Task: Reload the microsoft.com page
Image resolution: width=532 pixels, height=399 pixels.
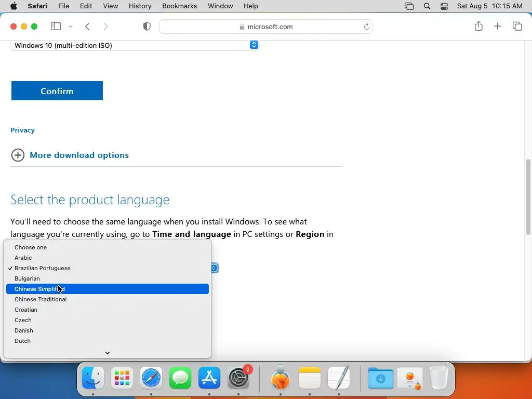Action: (366, 26)
